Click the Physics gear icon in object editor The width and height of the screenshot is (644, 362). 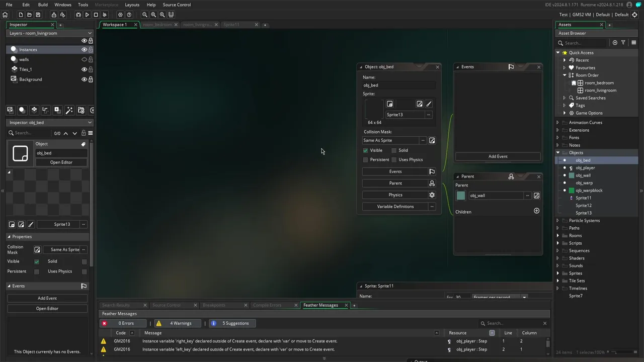tap(432, 195)
